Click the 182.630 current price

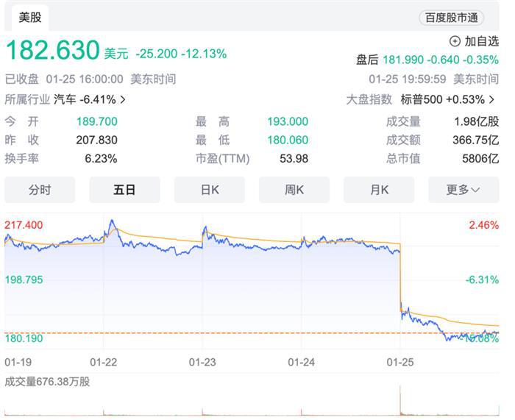coord(52,51)
